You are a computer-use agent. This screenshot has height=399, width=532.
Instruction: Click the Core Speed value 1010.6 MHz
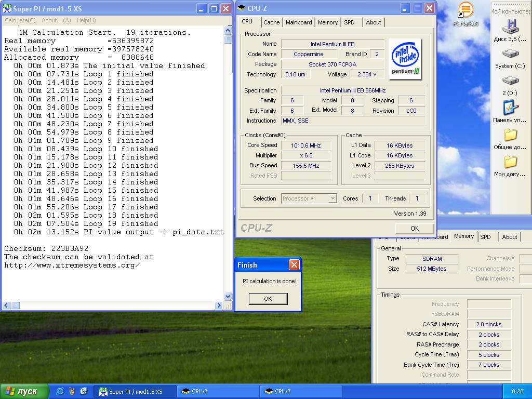click(x=306, y=145)
